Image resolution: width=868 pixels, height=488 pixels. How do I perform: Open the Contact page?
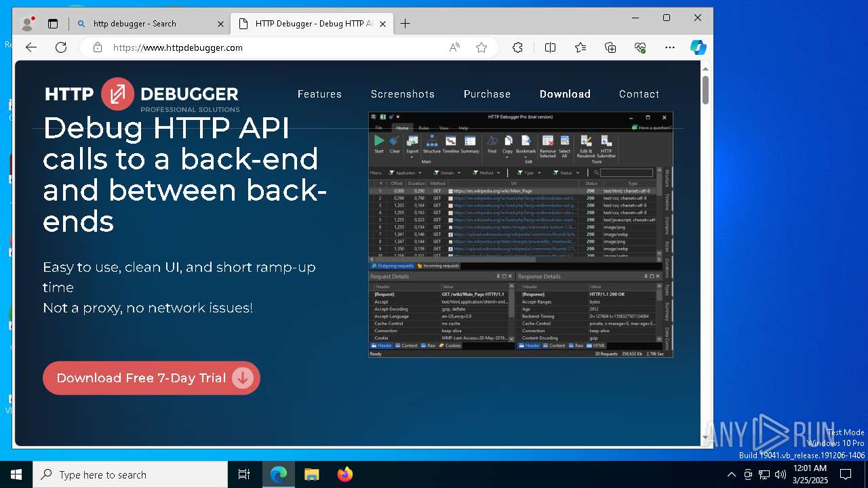click(x=639, y=94)
